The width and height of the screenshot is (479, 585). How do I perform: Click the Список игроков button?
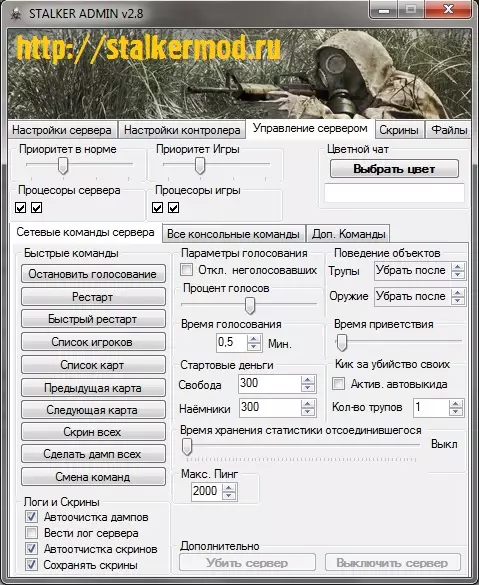coord(93,342)
